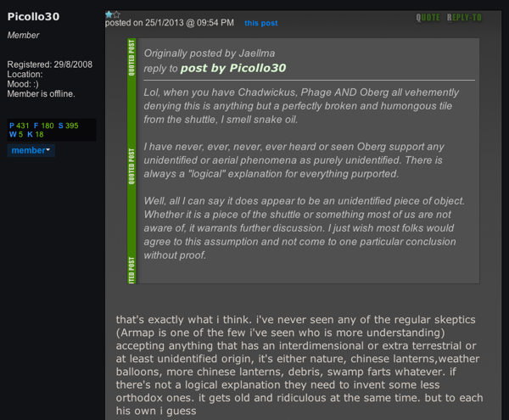Click the Picollo30 username heading
Viewport: 509px width, 420px height.
34,18
